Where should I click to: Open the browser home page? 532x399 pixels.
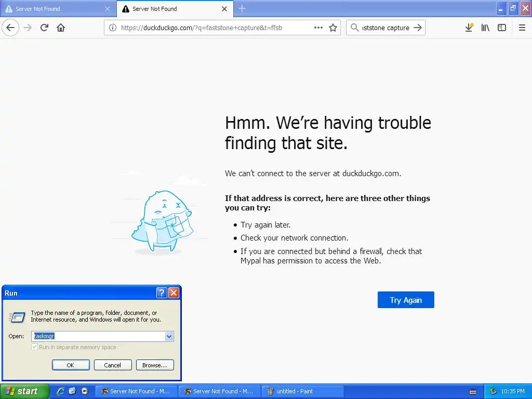coord(61,28)
